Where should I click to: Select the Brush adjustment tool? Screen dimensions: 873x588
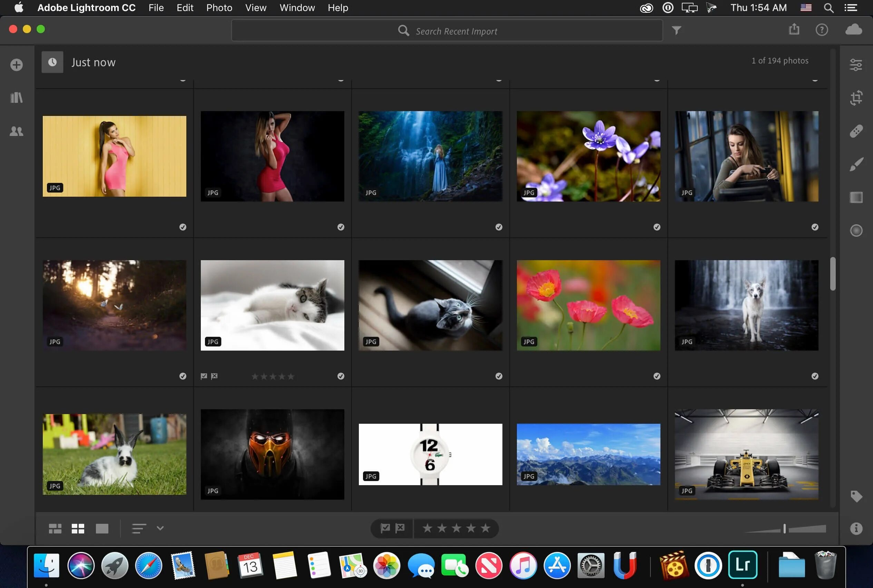click(856, 164)
